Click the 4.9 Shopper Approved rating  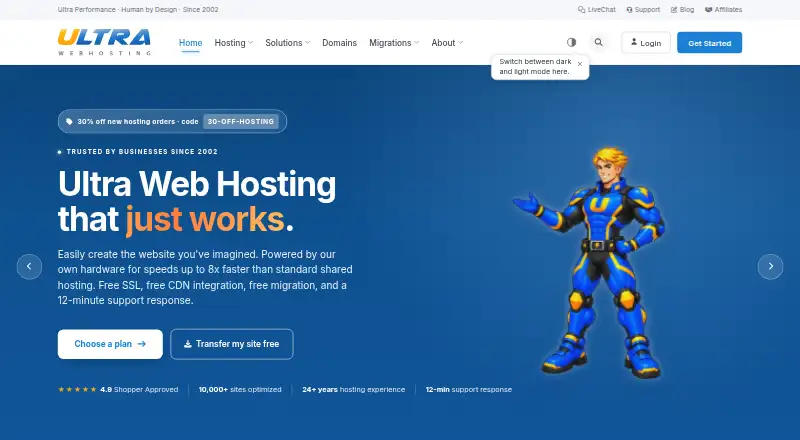click(x=139, y=389)
